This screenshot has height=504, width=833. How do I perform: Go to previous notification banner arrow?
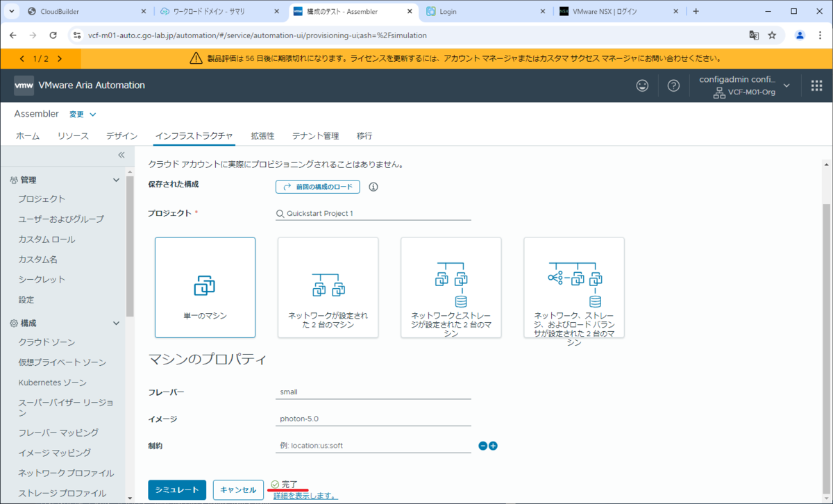[22, 59]
